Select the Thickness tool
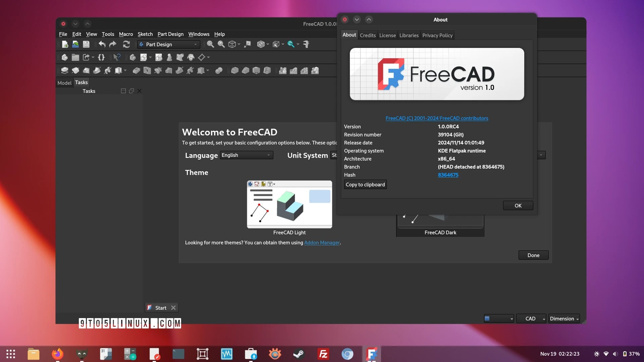644x362 pixels. click(267, 70)
